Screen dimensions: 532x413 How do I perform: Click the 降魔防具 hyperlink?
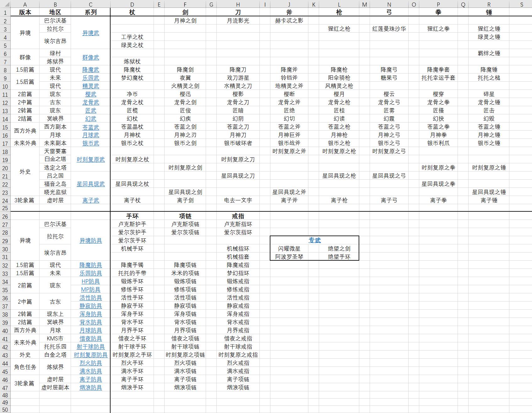(x=90, y=265)
